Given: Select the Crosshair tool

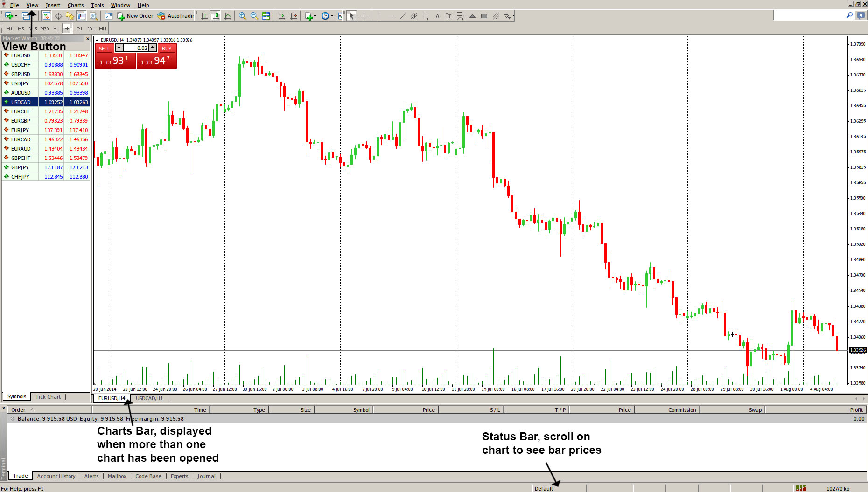Looking at the screenshot, I should [364, 16].
